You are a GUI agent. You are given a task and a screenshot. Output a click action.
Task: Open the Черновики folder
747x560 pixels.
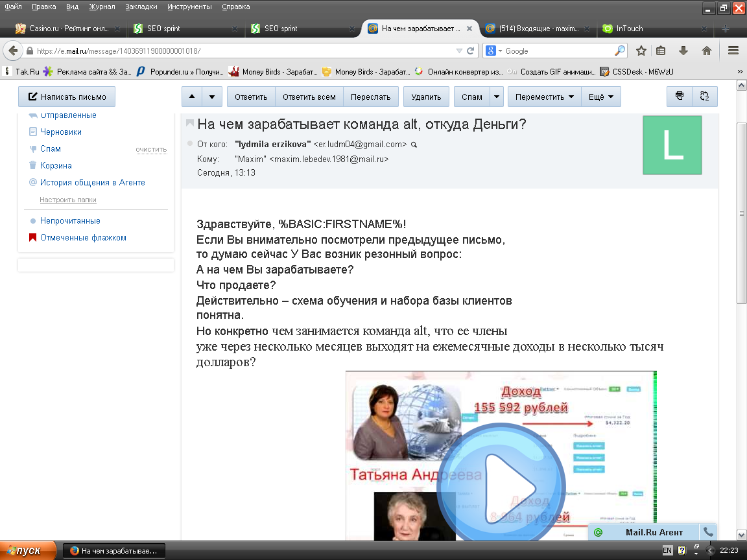pyautogui.click(x=60, y=132)
